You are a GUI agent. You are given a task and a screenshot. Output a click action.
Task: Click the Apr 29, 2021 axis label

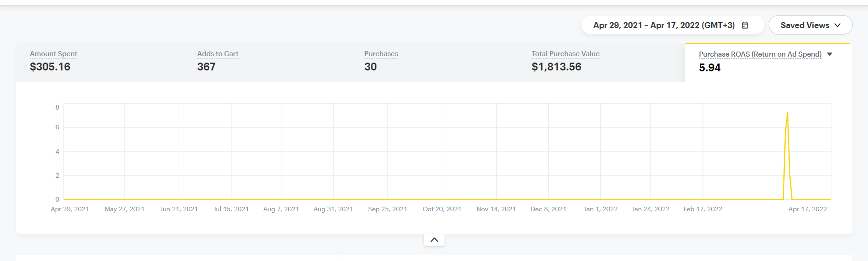[x=70, y=209]
